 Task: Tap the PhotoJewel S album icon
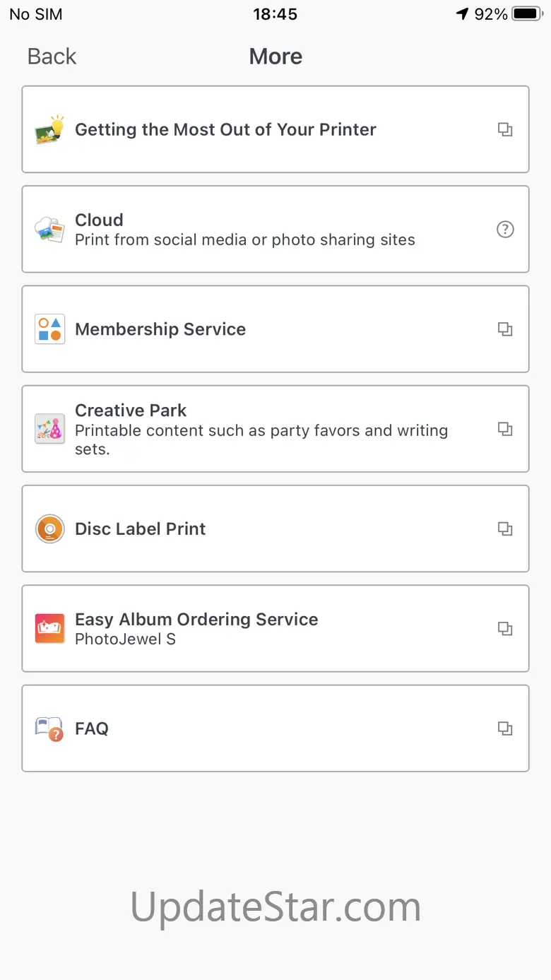[x=50, y=629]
